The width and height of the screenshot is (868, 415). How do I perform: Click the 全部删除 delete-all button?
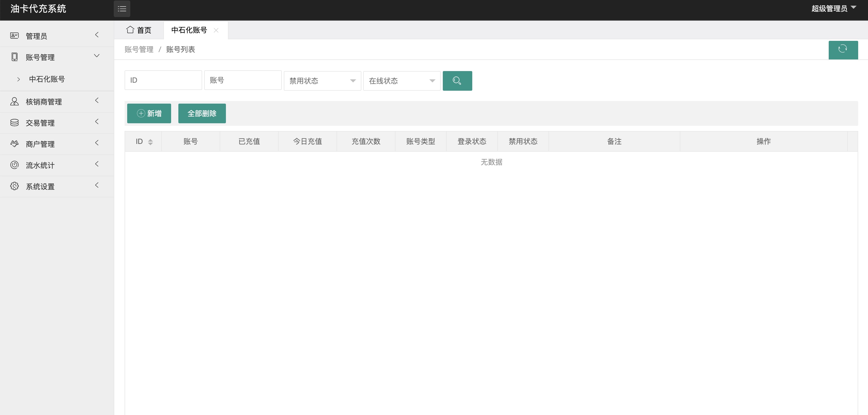point(202,113)
